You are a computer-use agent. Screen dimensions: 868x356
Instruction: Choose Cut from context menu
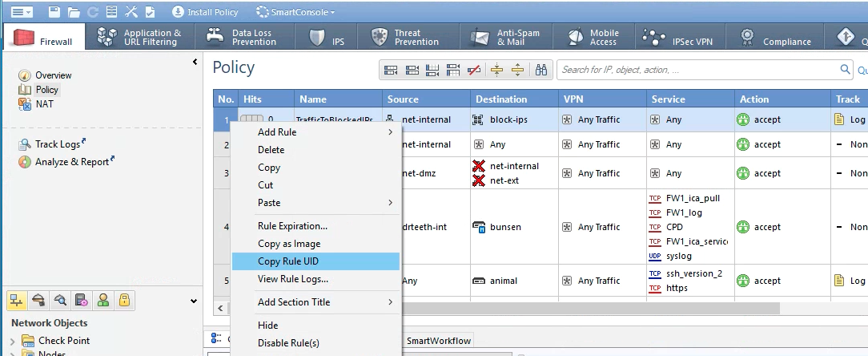[x=315, y=185]
